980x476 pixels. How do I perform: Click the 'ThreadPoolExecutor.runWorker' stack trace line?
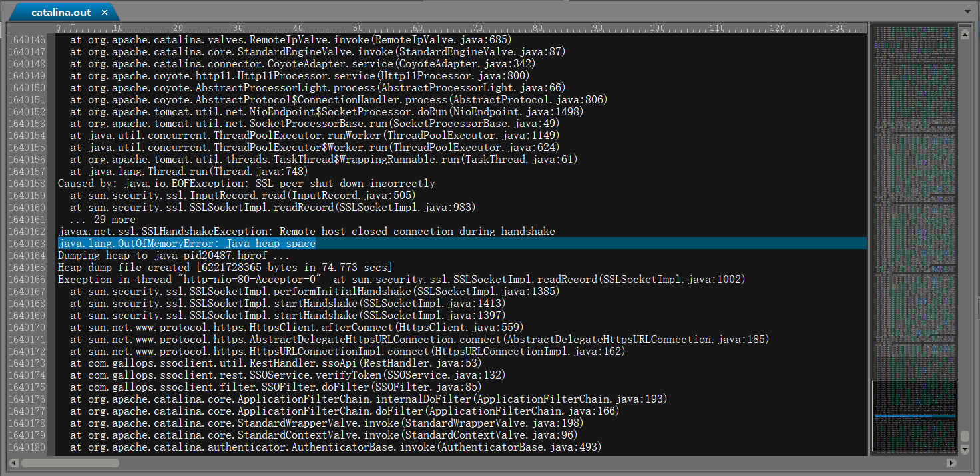pos(315,136)
